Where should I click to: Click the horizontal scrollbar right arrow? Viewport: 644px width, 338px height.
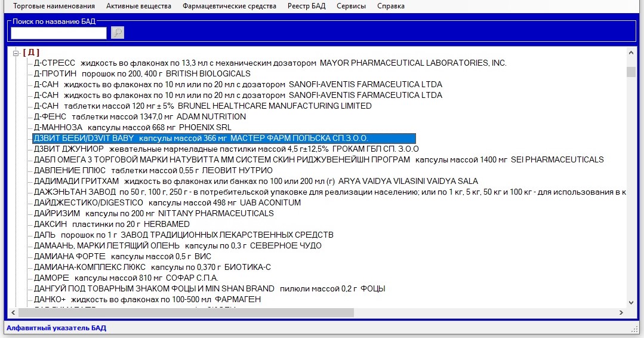621,312
